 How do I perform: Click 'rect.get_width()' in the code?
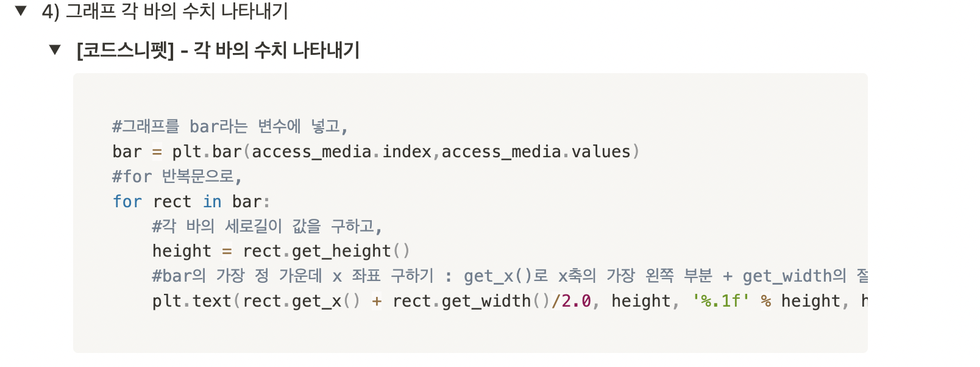[471, 301]
